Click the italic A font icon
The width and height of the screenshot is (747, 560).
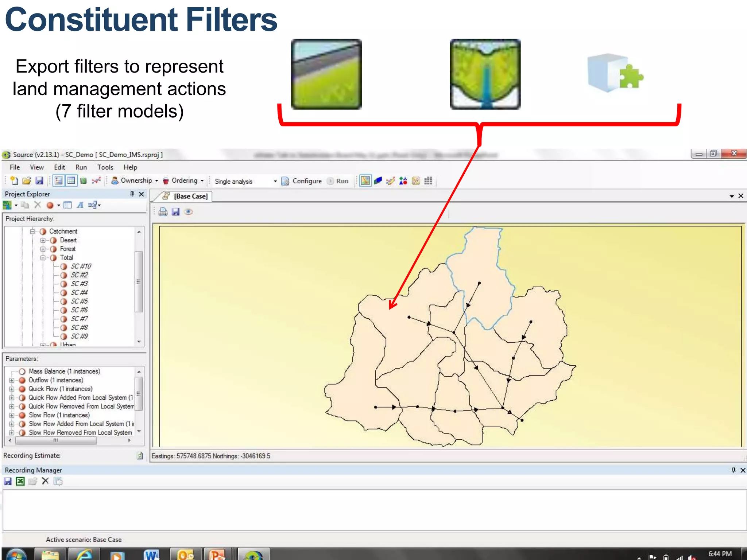click(x=80, y=205)
